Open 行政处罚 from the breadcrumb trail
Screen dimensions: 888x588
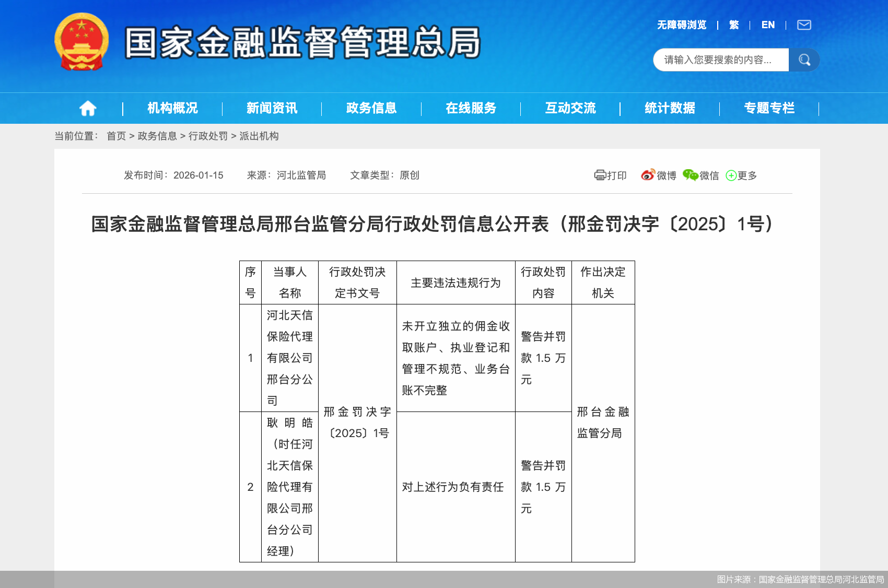pyautogui.click(x=208, y=136)
